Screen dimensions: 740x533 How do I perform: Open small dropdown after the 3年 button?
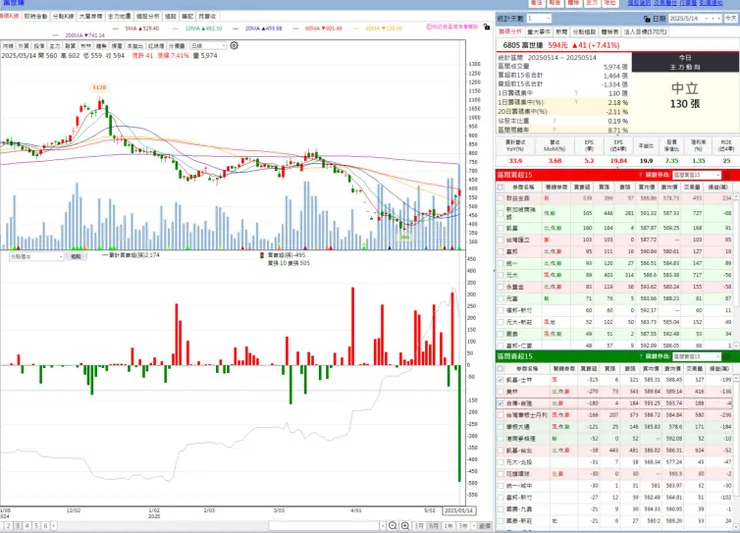click(473, 525)
